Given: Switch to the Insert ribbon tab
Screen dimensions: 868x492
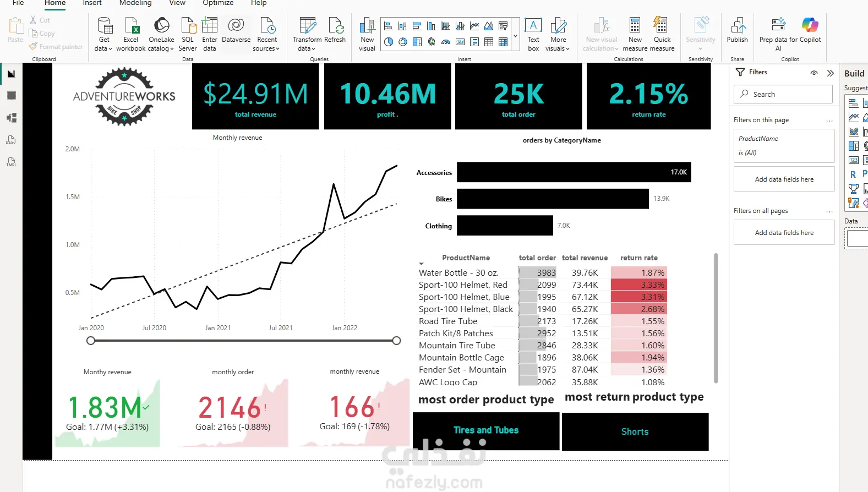Looking at the screenshot, I should tap(92, 3).
